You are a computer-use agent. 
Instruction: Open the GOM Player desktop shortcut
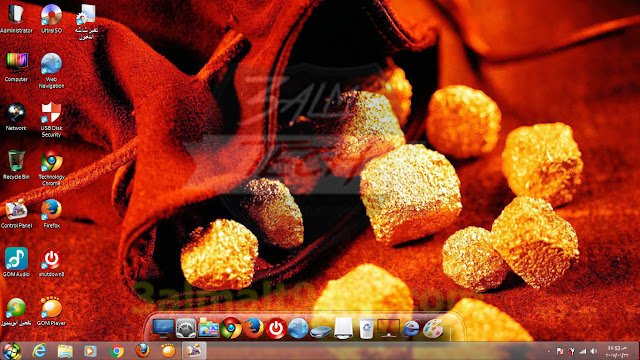point(51,311)
